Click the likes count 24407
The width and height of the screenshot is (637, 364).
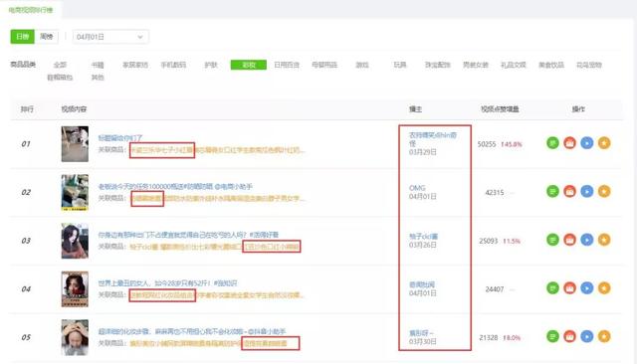pyautogui.click(x=495, y=289)
